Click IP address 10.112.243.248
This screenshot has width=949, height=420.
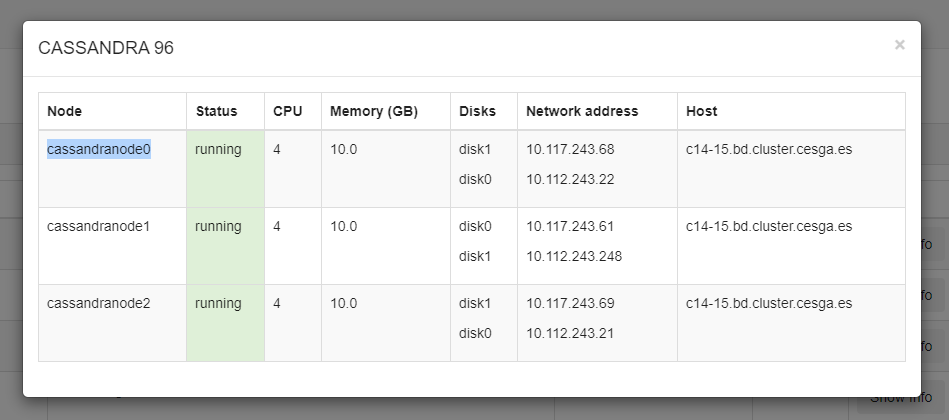[574, 256]
